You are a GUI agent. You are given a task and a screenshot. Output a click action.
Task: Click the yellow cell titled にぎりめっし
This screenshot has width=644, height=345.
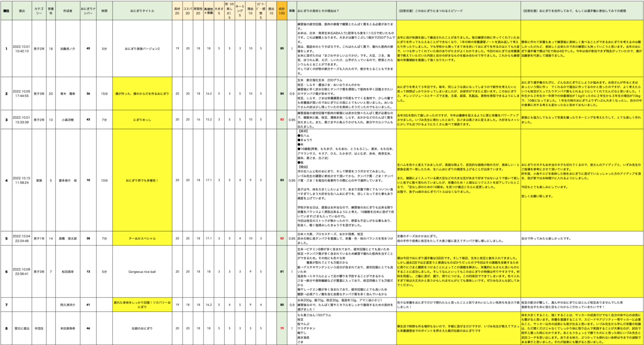pos(142,120)
